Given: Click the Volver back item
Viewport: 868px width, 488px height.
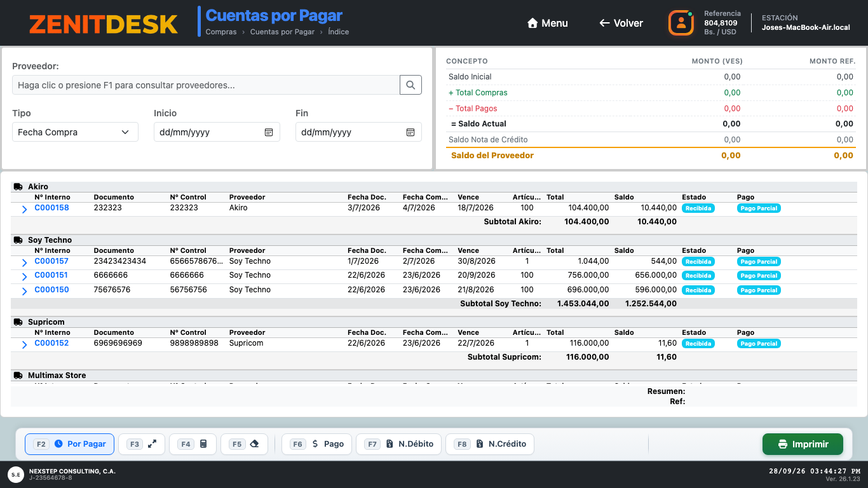Looking at the screenshot, I should tap(621, 23).
